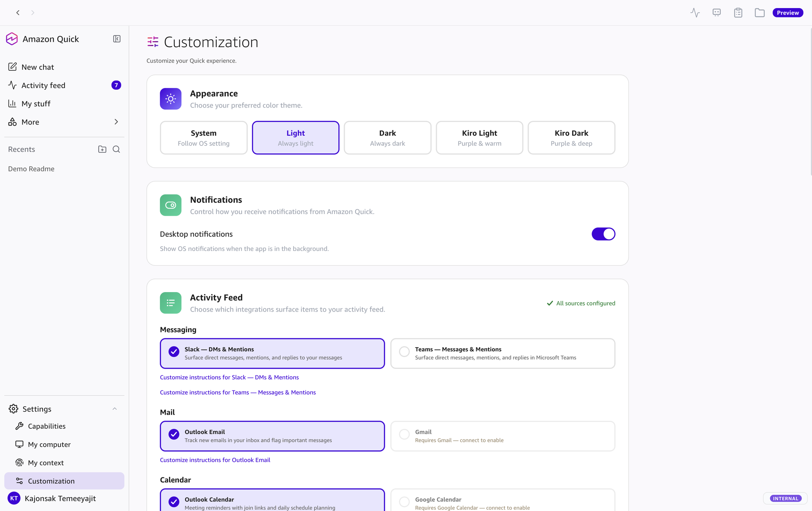
Task: Disable Desktop notifications toggle
Action: 603,234
